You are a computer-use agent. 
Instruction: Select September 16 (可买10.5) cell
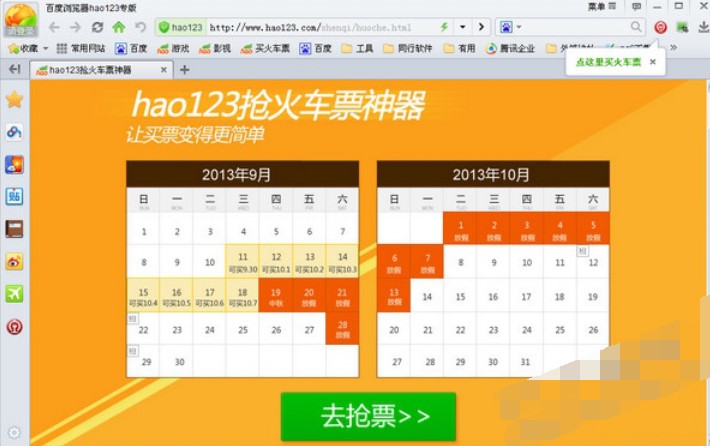(x=177, y=296)
